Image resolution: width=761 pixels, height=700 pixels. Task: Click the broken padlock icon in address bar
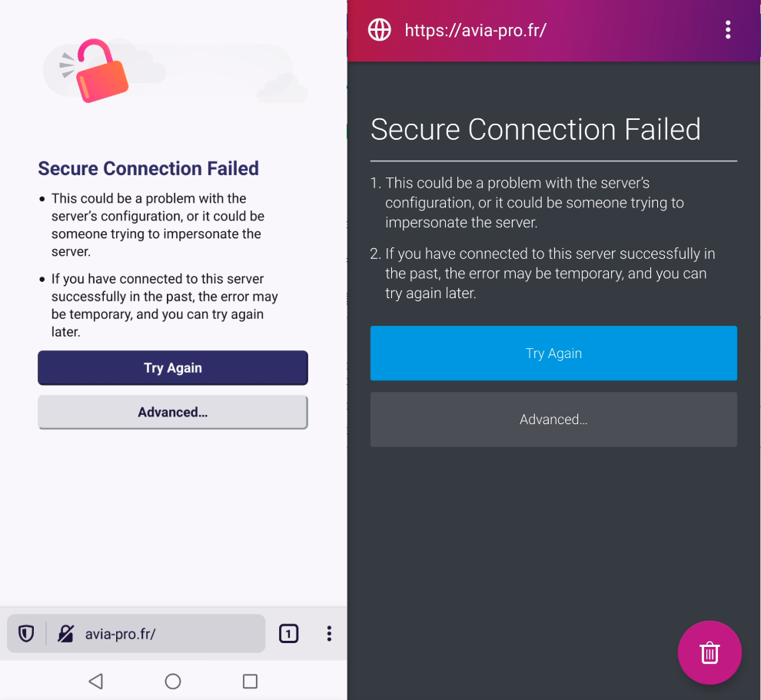[x=66, y=633]
